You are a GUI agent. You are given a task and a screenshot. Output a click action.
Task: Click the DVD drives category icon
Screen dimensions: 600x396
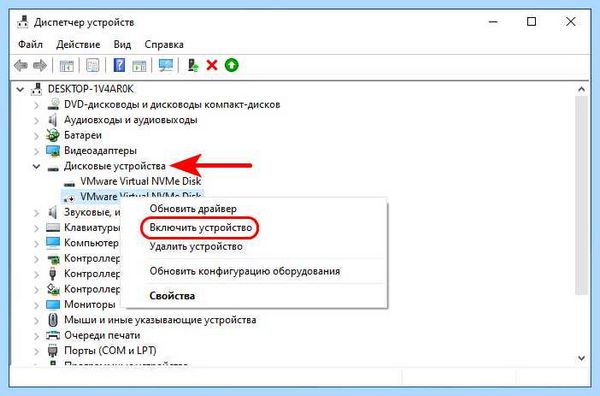53,104
